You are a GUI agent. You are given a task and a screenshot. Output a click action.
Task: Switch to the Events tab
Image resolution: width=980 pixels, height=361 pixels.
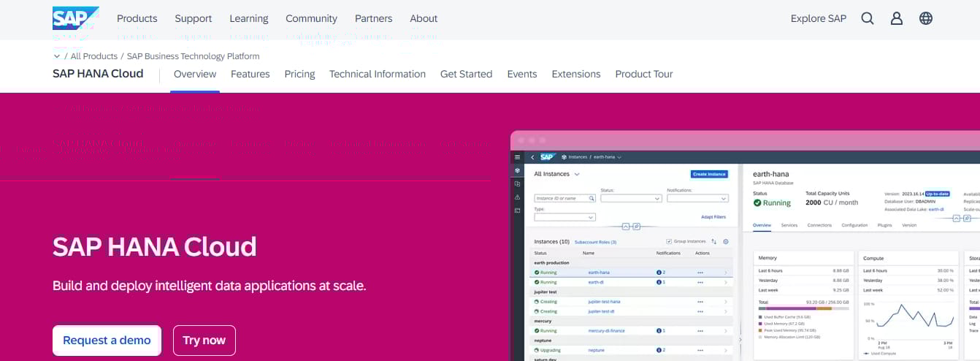522,74
